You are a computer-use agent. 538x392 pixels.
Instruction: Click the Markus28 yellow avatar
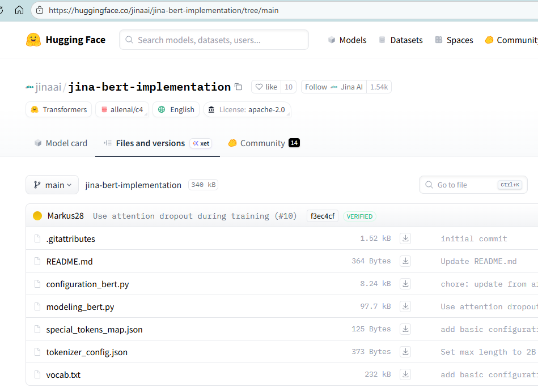point(37,216)
